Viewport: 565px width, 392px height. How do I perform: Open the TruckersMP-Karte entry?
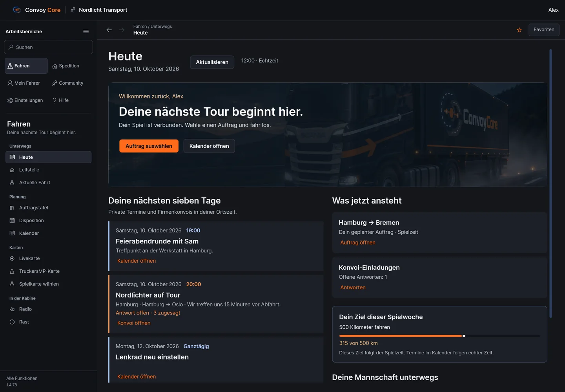point(48,271)
